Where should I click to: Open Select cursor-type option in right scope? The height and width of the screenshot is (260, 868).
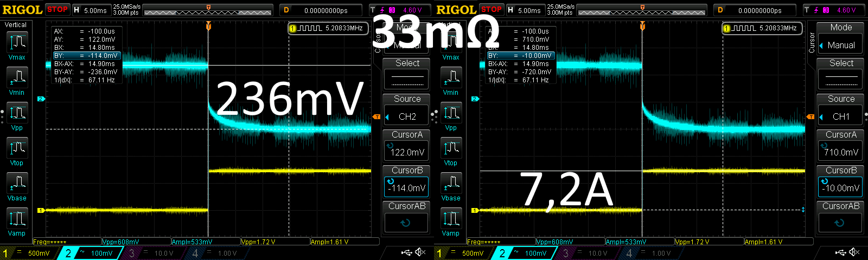coord(841,80)
